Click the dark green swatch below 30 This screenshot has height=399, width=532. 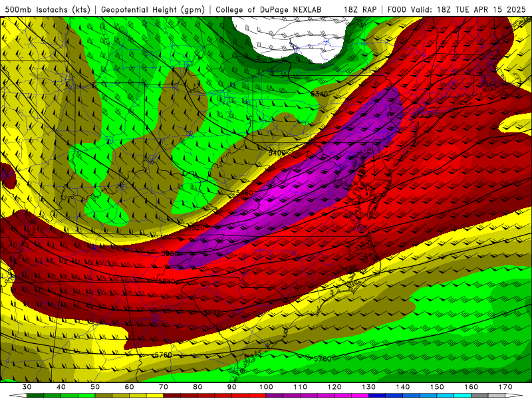point(35,396)
